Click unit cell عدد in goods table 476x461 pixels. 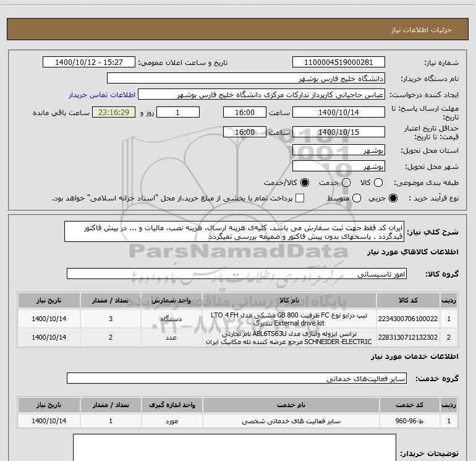pyautogui.click(x=171, y=337)
